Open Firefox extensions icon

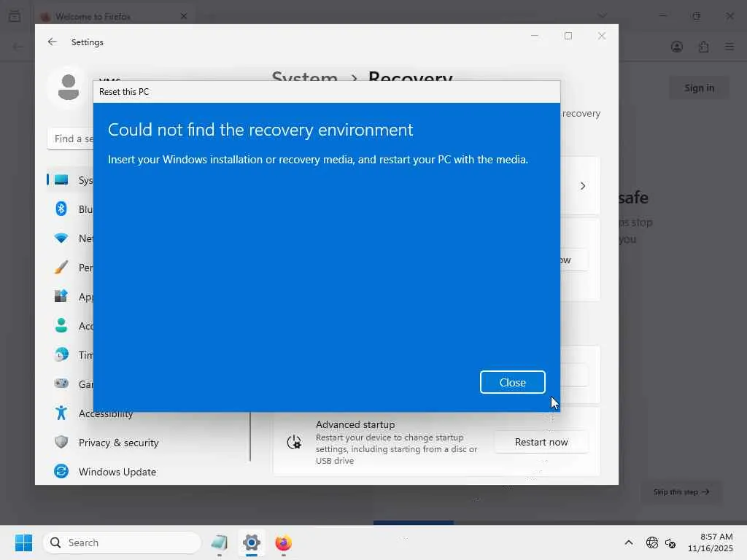pyautogui.click(x=704, y=47)
